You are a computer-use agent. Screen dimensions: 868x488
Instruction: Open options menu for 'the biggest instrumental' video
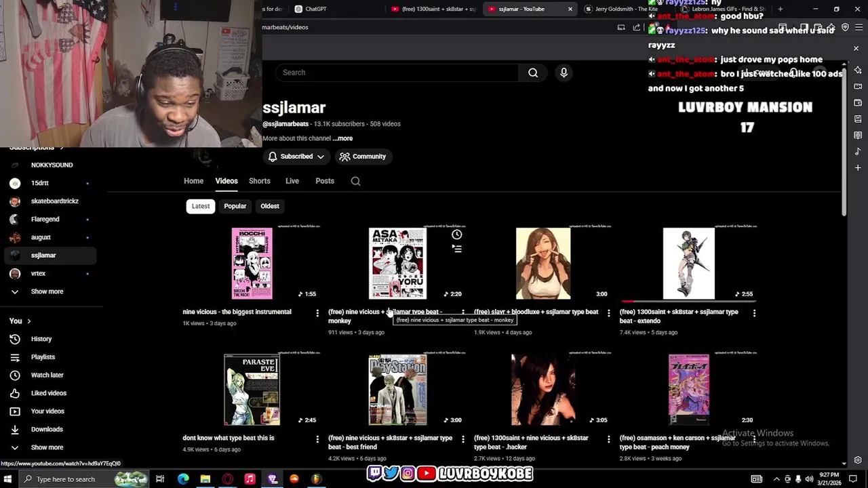pos(317,312)
